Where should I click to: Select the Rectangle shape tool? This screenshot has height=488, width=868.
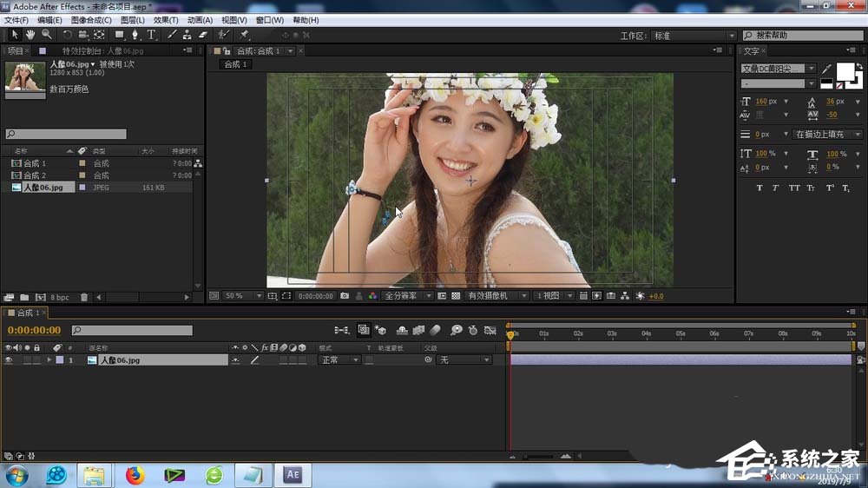click(120, 35)
